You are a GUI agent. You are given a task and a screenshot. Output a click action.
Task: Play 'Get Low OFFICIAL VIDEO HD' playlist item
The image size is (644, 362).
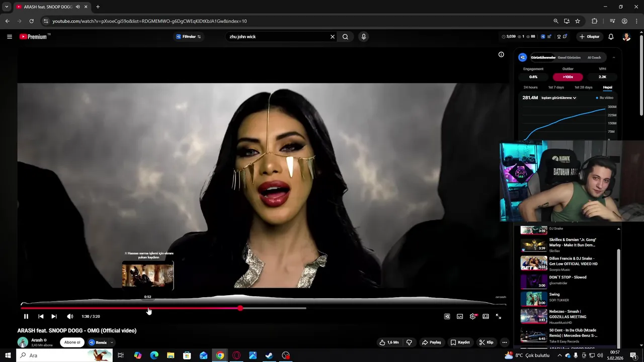click(569, 263)
